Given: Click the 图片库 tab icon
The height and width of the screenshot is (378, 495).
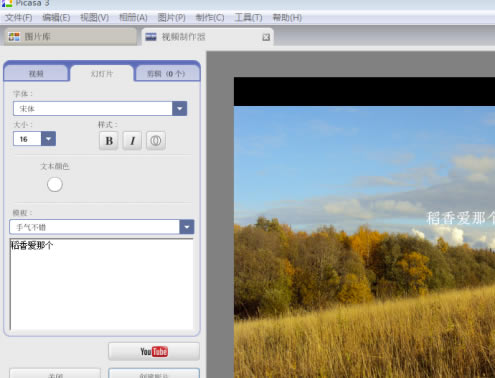Looking at the screenshot, I should coord(14,37).
